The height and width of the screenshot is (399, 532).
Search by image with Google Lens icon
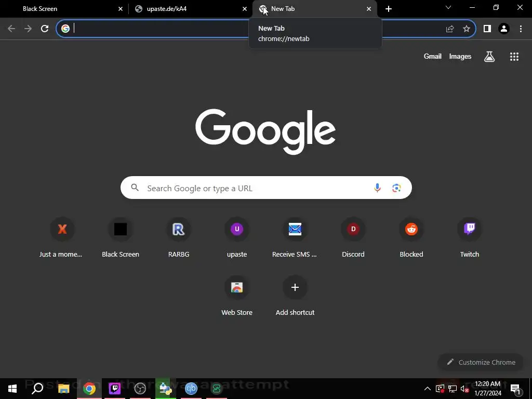click(396, 188)
